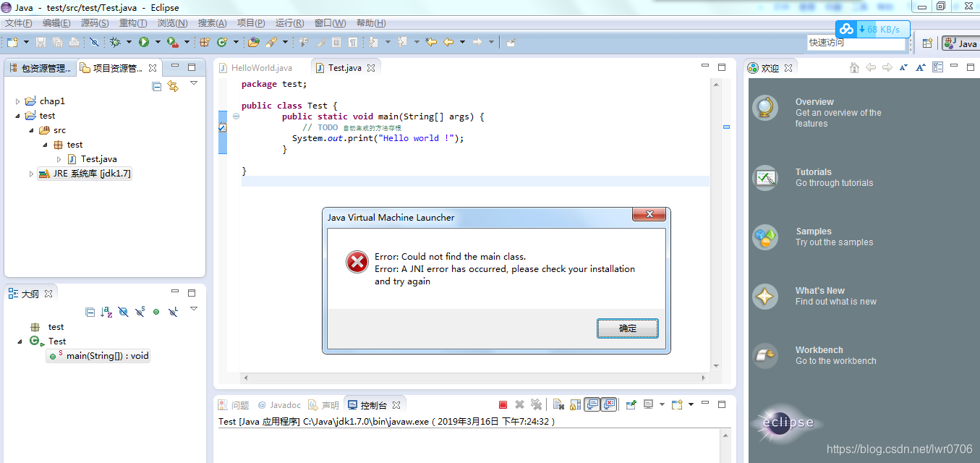Expand the Test.java tree node
Image resolution: width=980 pixels, height=463 pixels.
pos(59,159)
